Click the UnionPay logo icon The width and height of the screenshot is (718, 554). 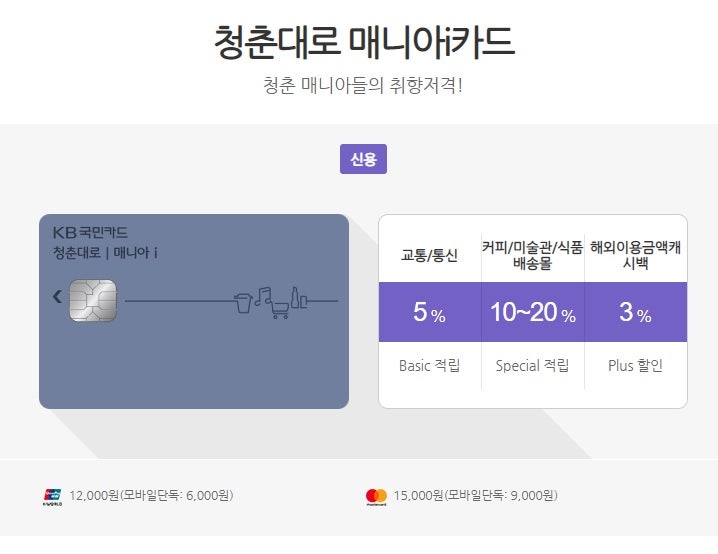point(53,497)
